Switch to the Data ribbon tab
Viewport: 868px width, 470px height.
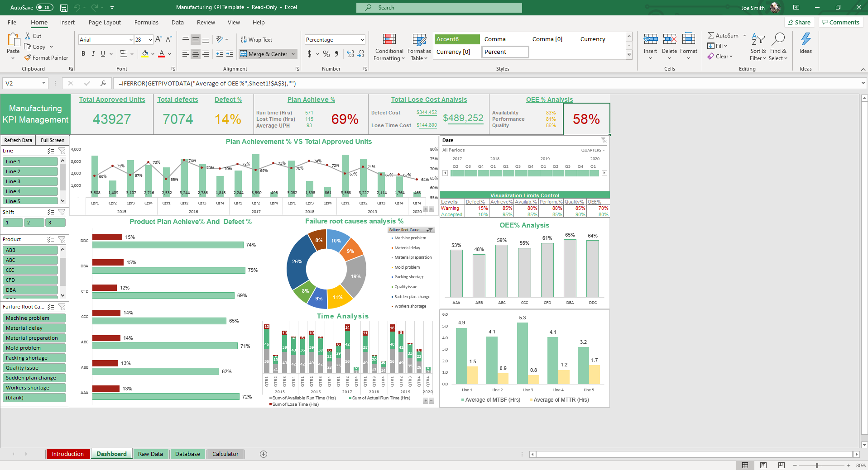(x=177, y=22)
